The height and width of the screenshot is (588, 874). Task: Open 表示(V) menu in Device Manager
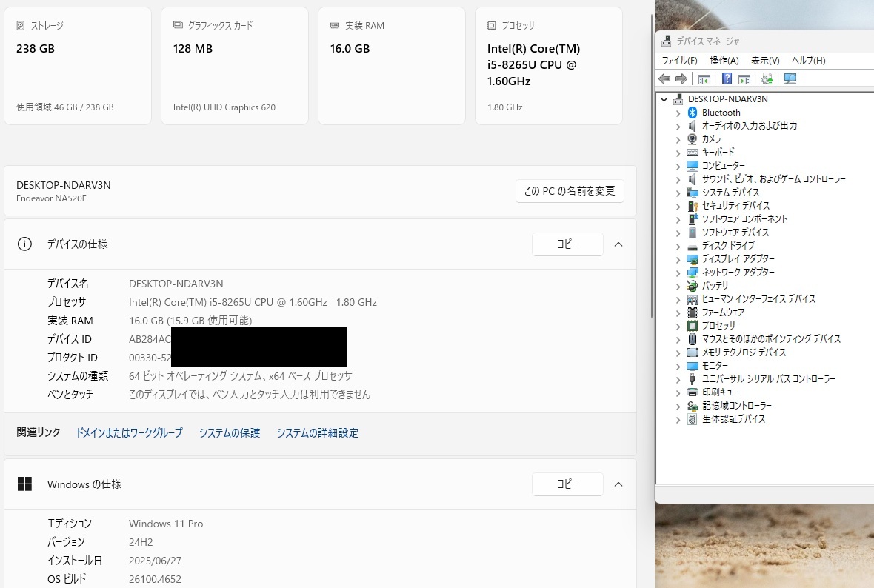tap(764, 60)
